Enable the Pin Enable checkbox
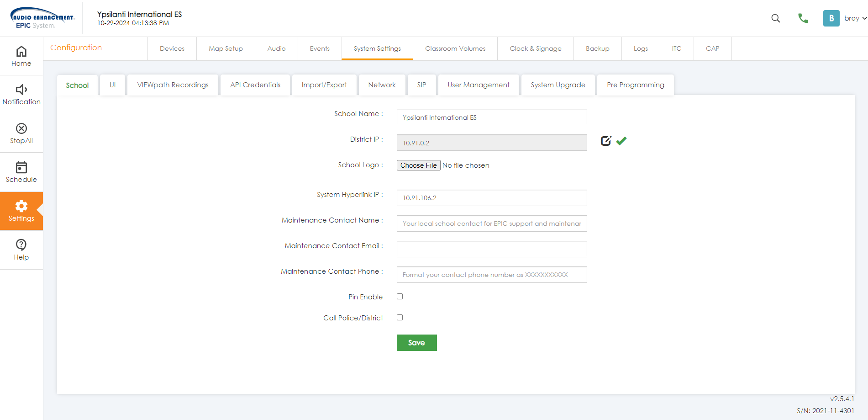The width and height of the screenshot is (868, 420). coord(400,297)
